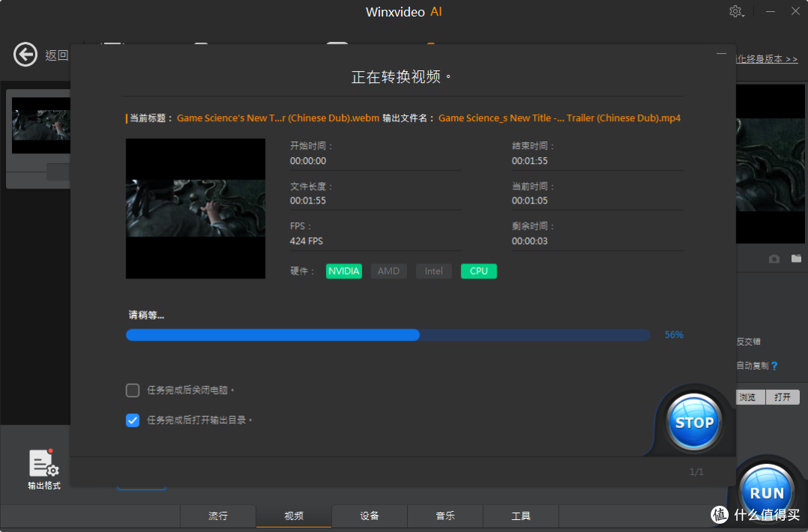This screenshot has height=532, width=808.
Task: Open the output folder icon
Action: click(796, 258)
